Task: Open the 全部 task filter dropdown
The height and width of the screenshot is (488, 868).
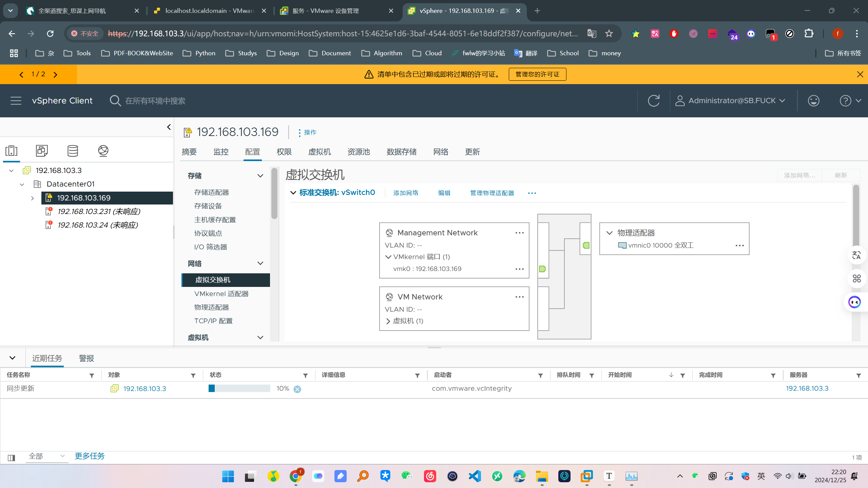Action: 47,456
